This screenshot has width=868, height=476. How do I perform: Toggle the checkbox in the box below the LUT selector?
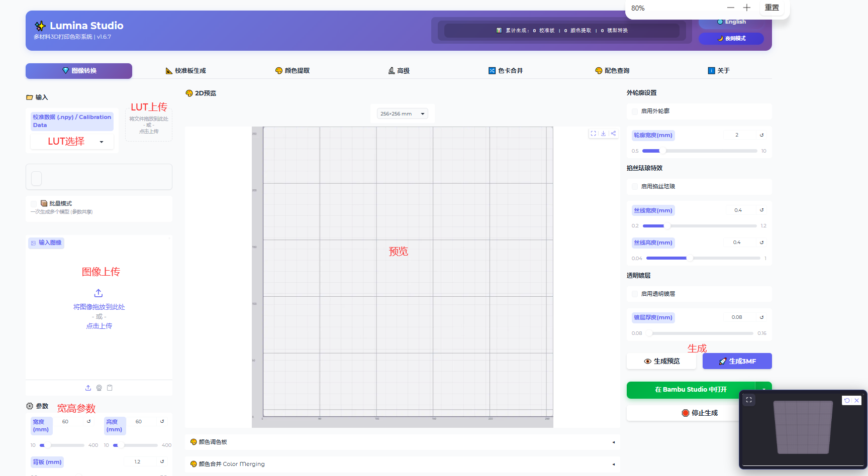point(37,178)
